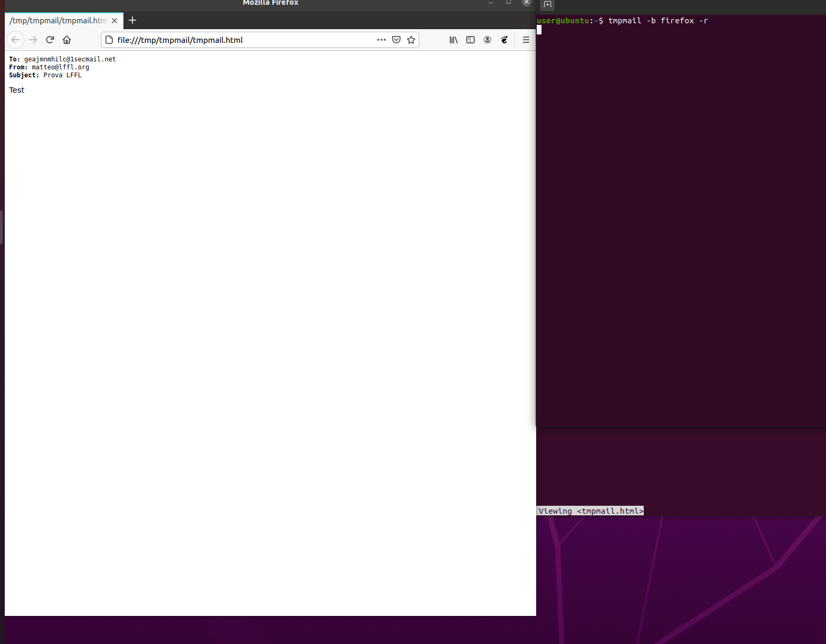
Task: Save the page to Pocket
Action: click(396, 40)
